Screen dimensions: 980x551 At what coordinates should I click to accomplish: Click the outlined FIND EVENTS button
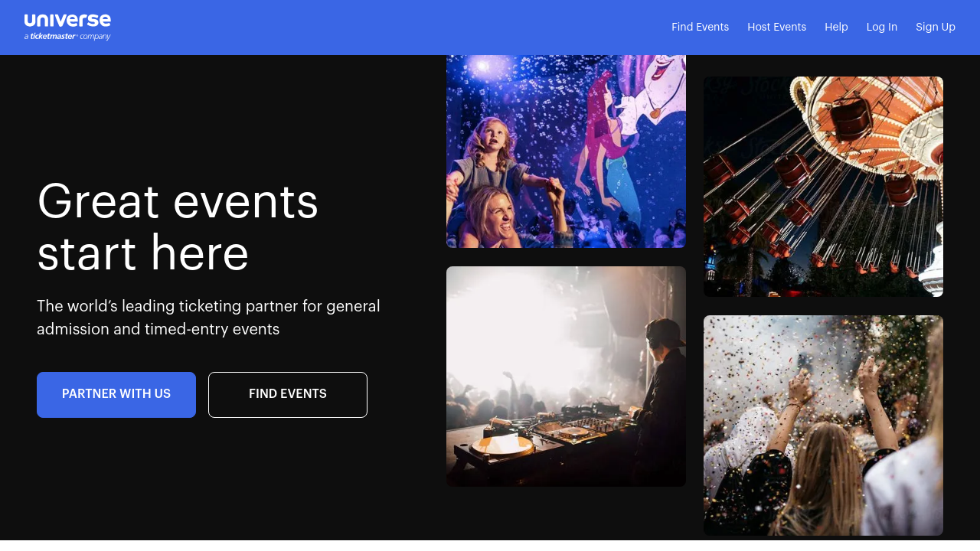pos(288,395)
